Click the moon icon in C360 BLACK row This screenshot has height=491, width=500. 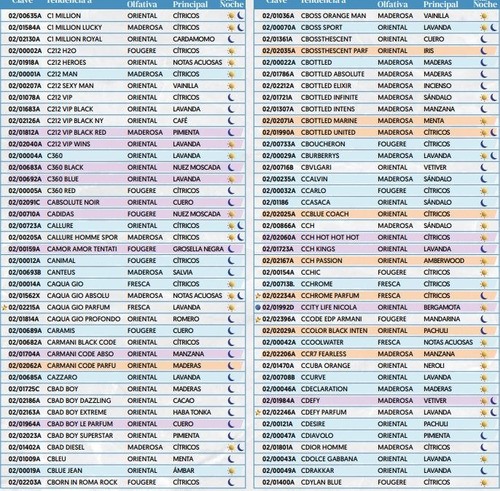click(231, 168)
